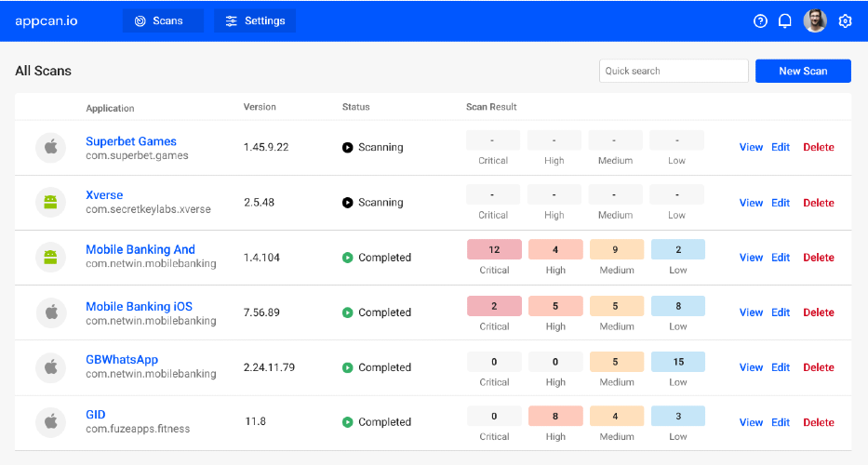
Task: Open notifications bell icon
Action: point(785,21)
